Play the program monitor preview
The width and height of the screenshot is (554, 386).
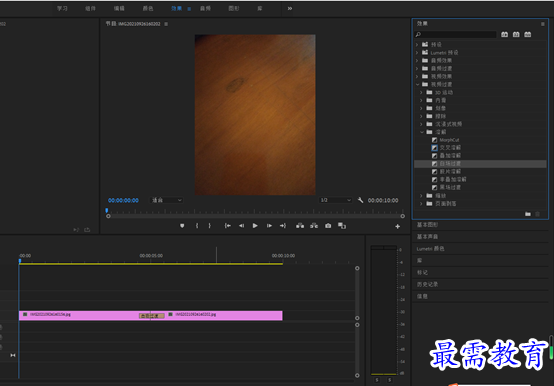(x=255, y=226)
